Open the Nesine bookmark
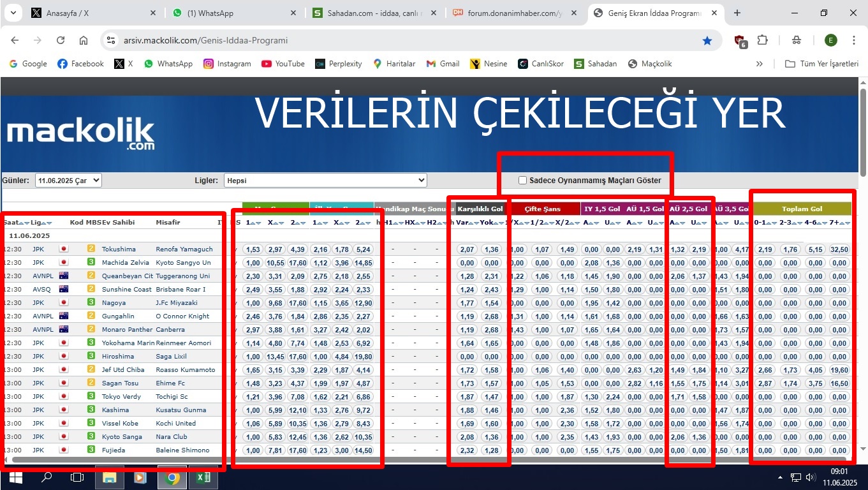 click(x=489, y=64)
